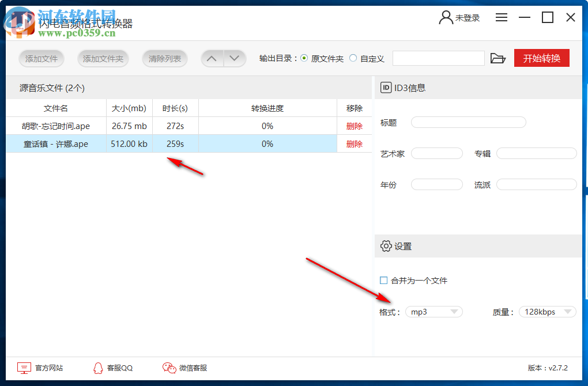Open the 质量 128kbps dropdown

[x=546, y=311]
